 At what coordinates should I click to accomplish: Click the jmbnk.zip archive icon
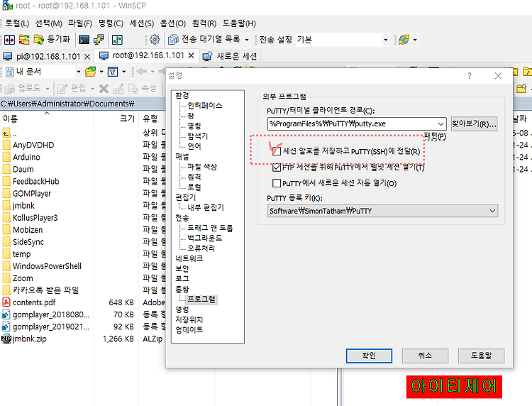tap(6, 339)
